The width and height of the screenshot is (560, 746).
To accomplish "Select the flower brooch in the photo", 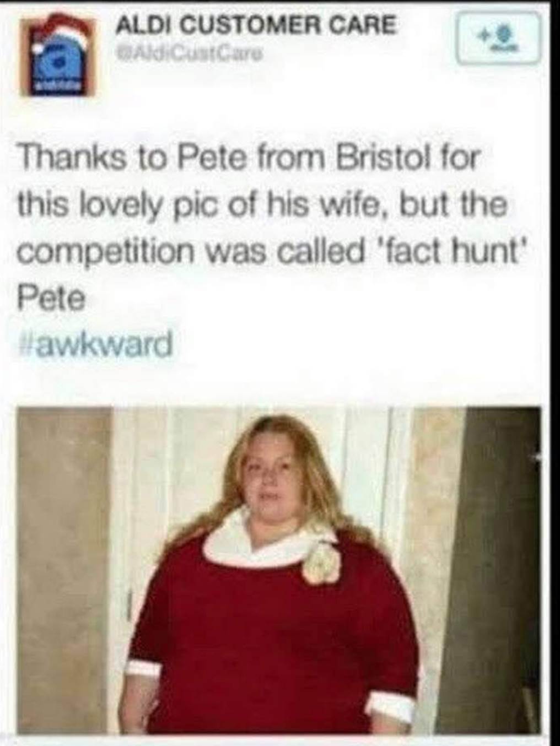I will click(x=322, y=564).
